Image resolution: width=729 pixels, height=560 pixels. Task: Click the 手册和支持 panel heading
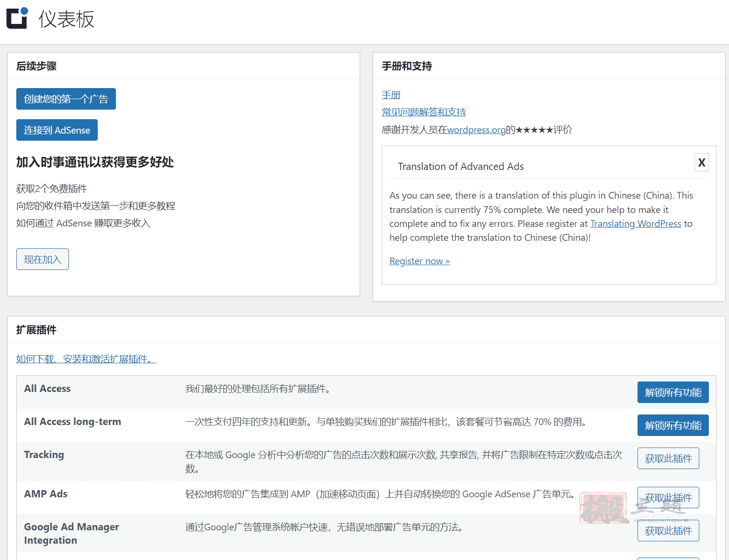(407, 66)
